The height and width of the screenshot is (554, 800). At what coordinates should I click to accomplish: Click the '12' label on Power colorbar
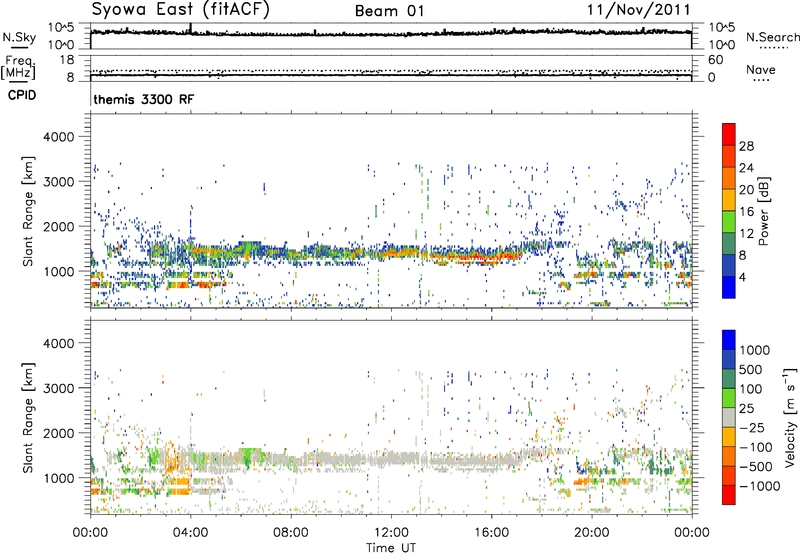click(x=746, y=234)
